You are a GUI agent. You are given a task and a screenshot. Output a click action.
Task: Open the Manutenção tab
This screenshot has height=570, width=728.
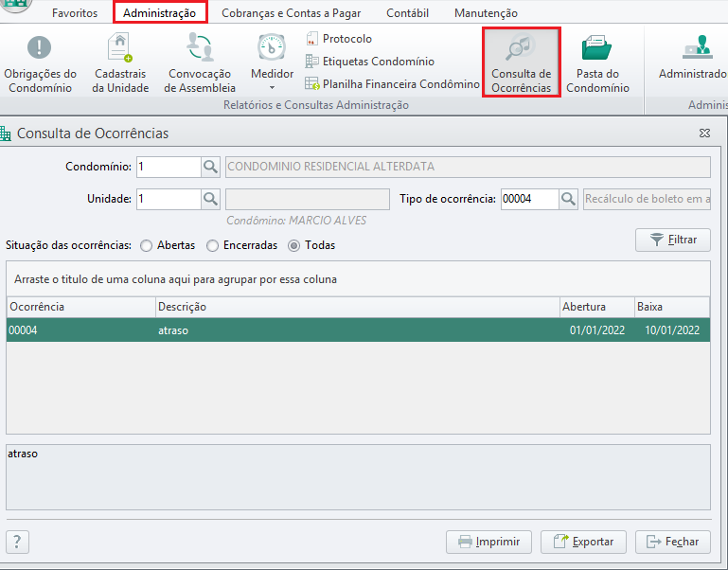pos(486,13)
